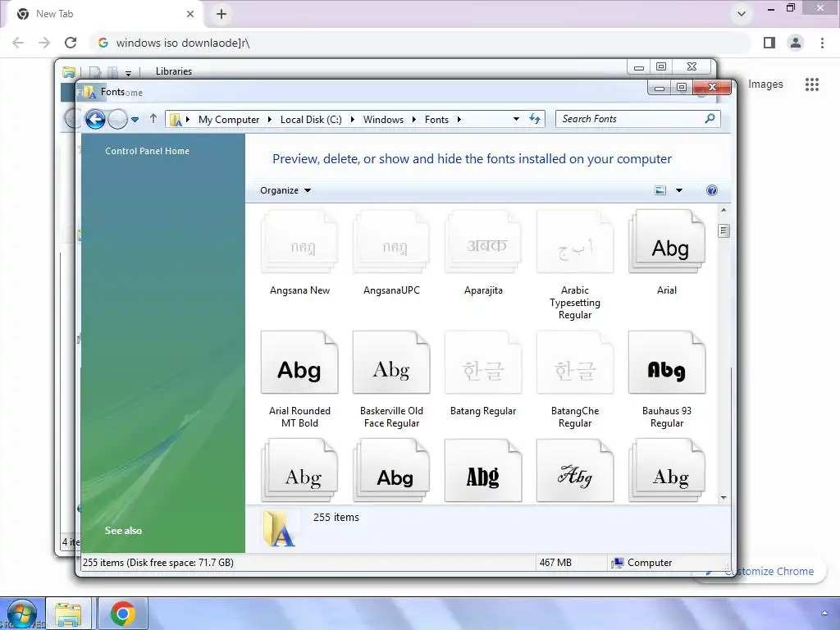Refresh the Fonts folder view

point(535,119)
